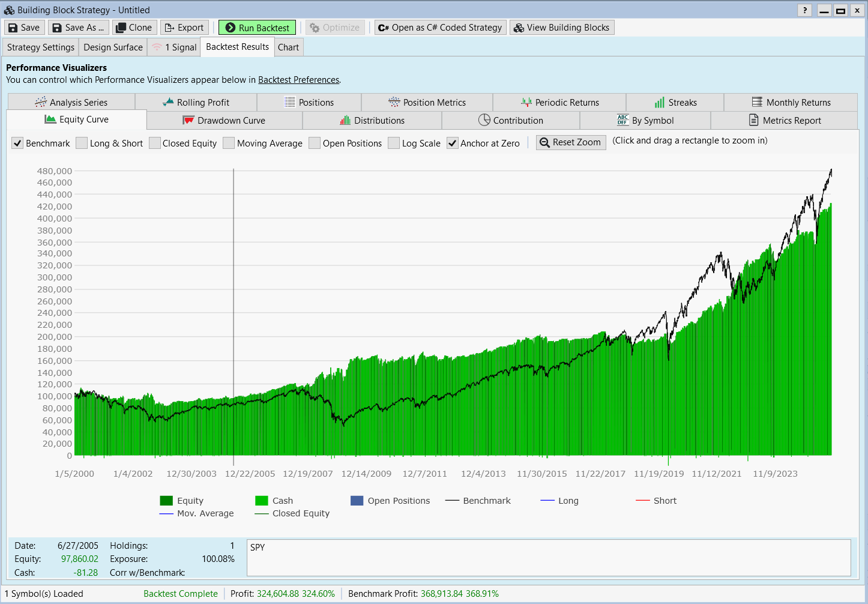868x604 pixels.
Task: Click the Export icon in toolbar
Action: pyautogui.click(x=169, y=28)
